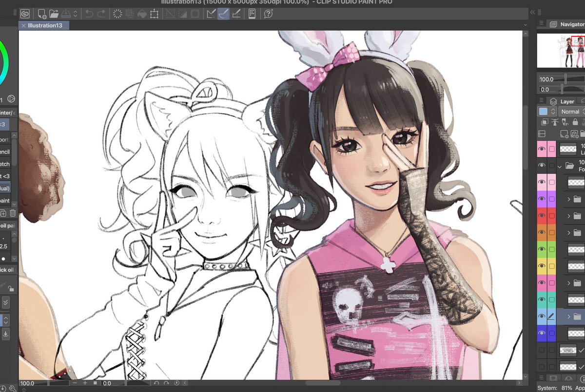
Task: Hide the dark blue layer
Action: (542, 333)
